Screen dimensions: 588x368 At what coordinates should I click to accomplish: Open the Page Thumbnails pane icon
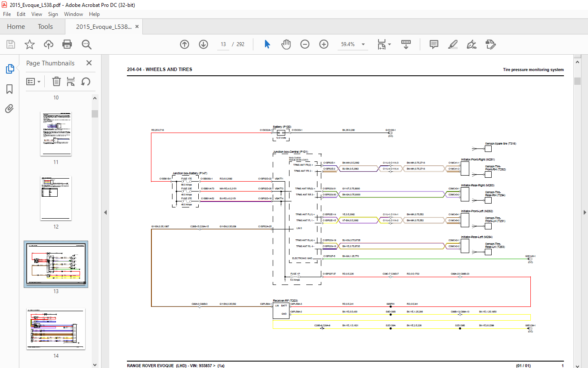pyautogui.click(x=9, y=69)
